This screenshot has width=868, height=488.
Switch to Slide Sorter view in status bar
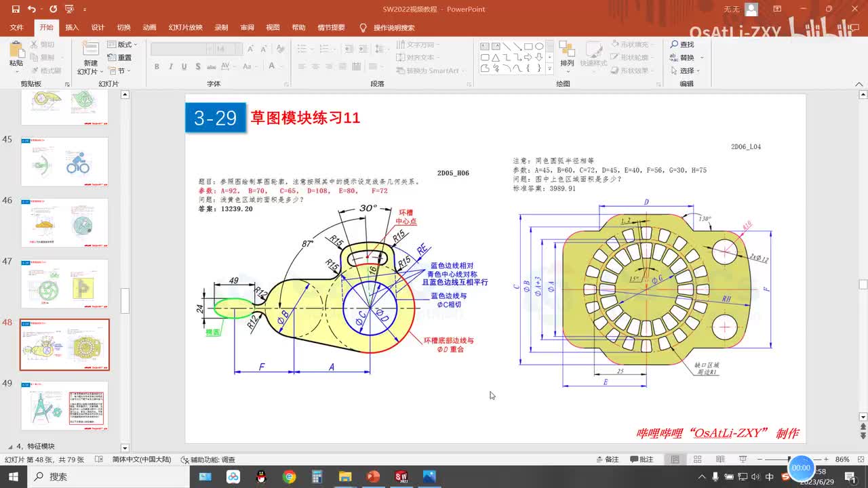coord(698,460)
